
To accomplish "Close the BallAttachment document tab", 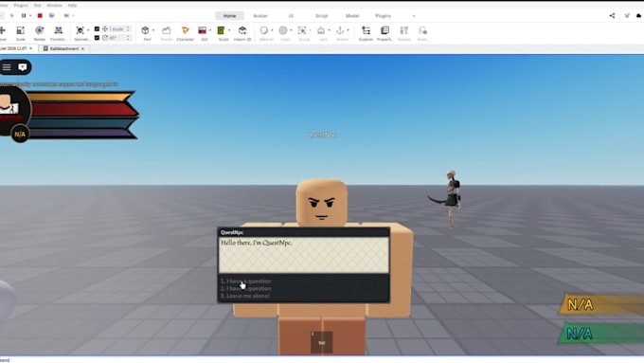I will click(x=82, y=48).
